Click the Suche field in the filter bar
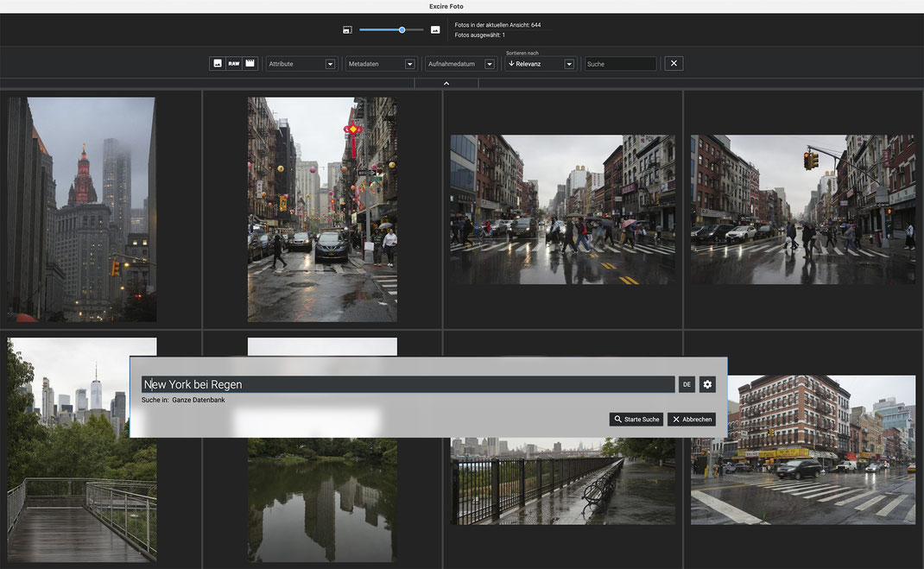This screenshot has width=924, height=569. coord(620,64)
